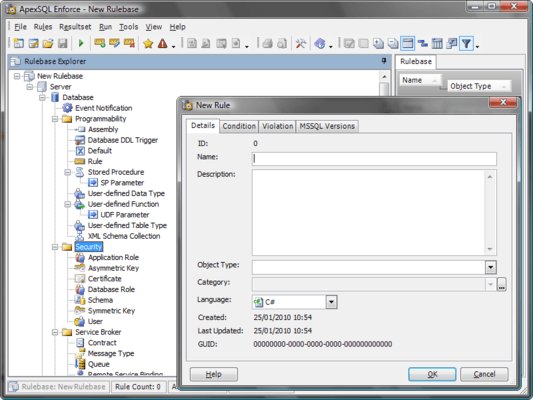Click the Help button in New Rule

pos(213,374)
